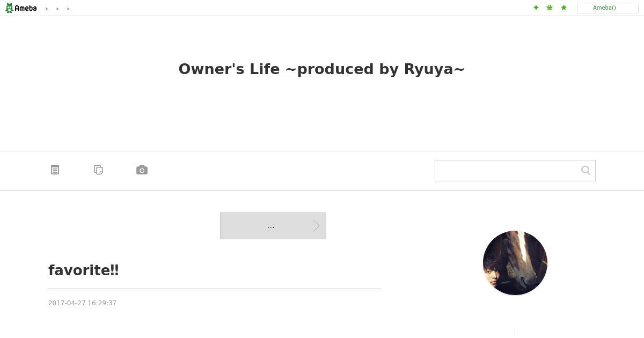644x338 pixels.
Task: Click the Ameba() button at top right
Action: (x=608, y=8)
